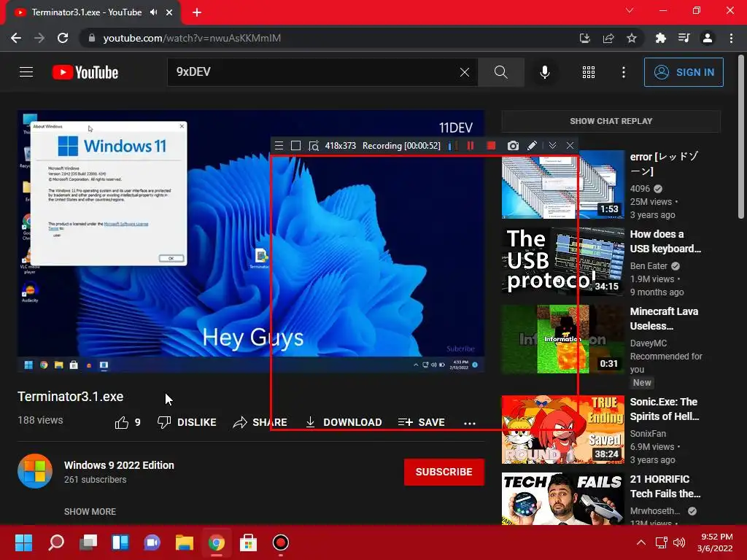
Task: Start voice search with the microphone
Action: click(544, 72)
